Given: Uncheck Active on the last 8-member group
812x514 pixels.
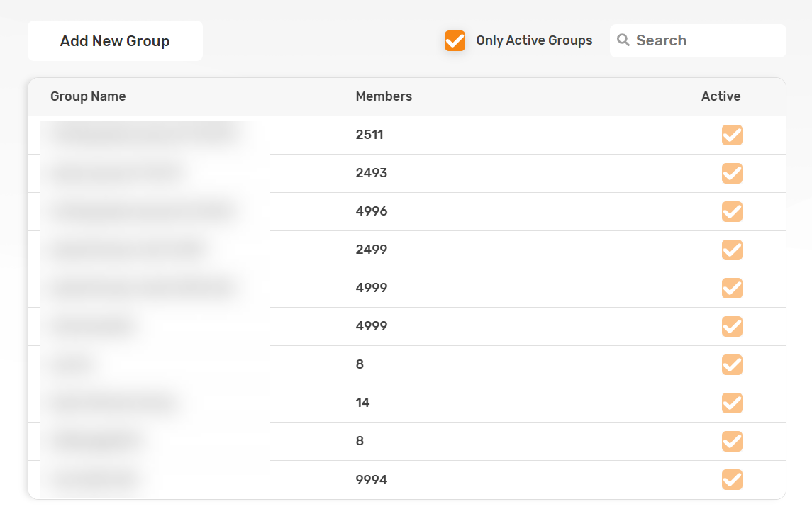Looking at the screenshot, I should point(732,441).
